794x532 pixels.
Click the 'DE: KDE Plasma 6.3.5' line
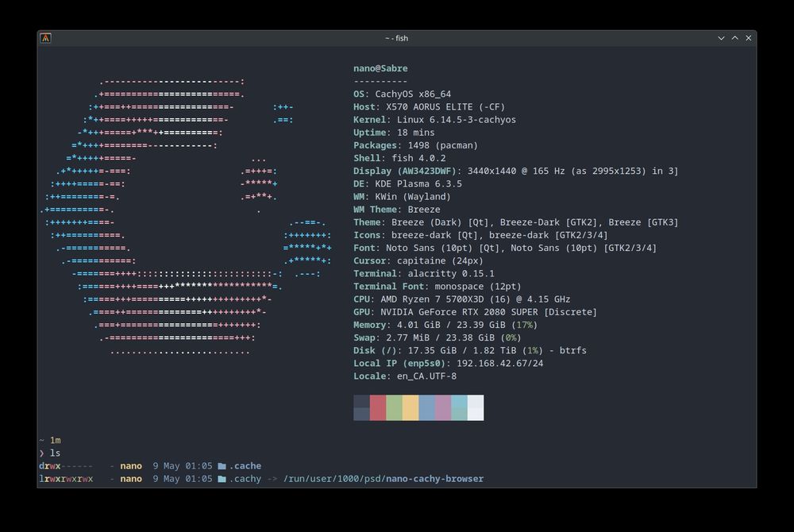pos(407,183)
